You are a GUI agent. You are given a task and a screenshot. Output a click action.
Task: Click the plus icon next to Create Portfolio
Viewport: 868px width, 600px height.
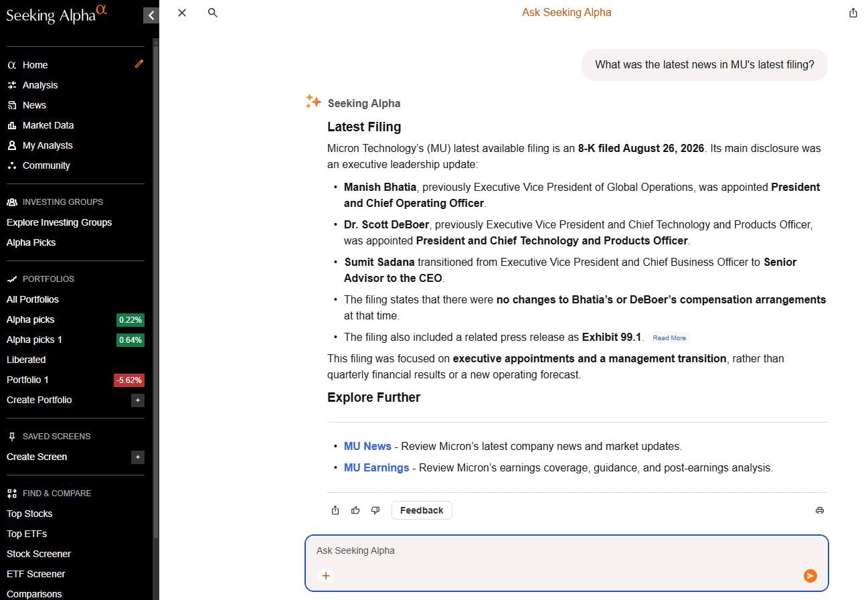(138, 400)
